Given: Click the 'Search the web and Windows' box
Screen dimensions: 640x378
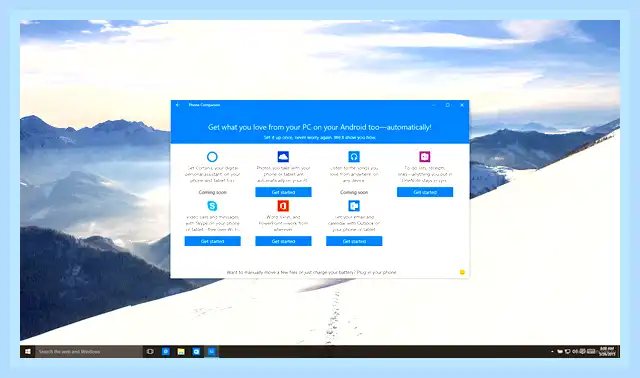Looking at the screenshot, I should pos(89,351).
